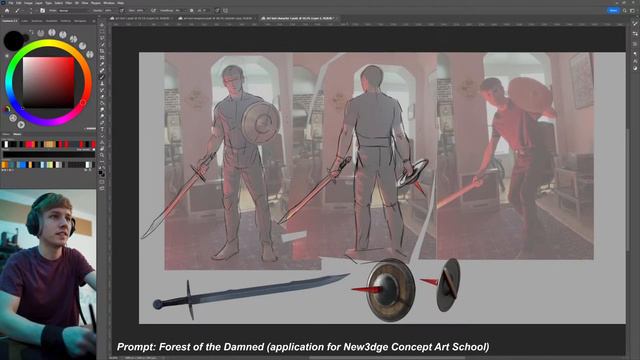The width and height of the screenshot is (640, 360).
Task: Click the Coolorus foreground color circle
Action: [x=13, y=41]
